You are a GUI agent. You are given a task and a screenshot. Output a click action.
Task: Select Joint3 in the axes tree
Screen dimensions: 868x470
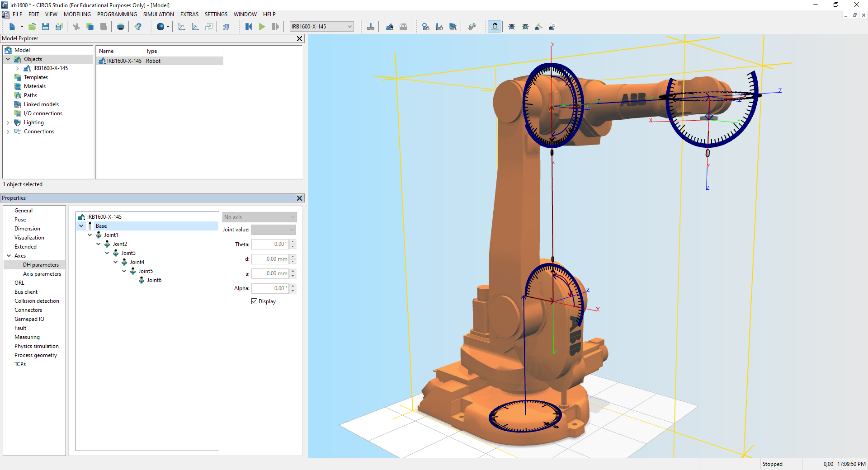pos(128,253)
